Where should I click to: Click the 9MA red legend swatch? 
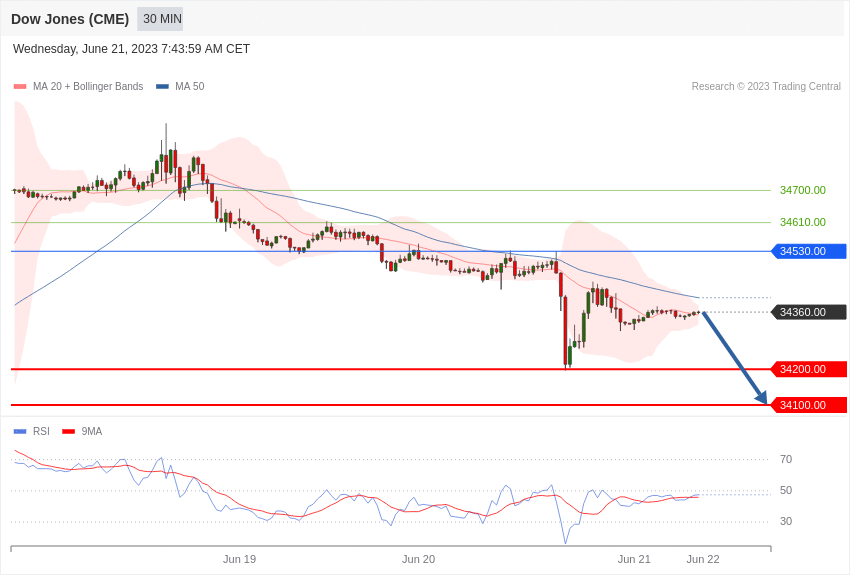69,431
